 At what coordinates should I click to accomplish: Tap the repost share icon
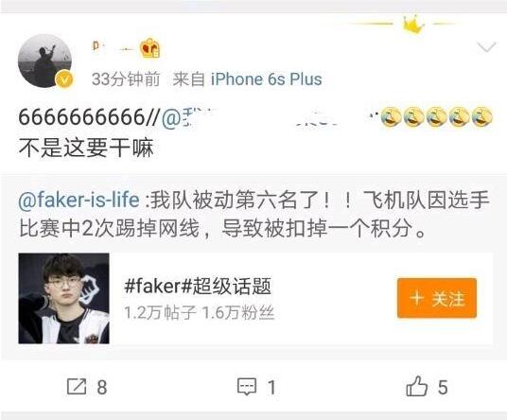(77, 386)
